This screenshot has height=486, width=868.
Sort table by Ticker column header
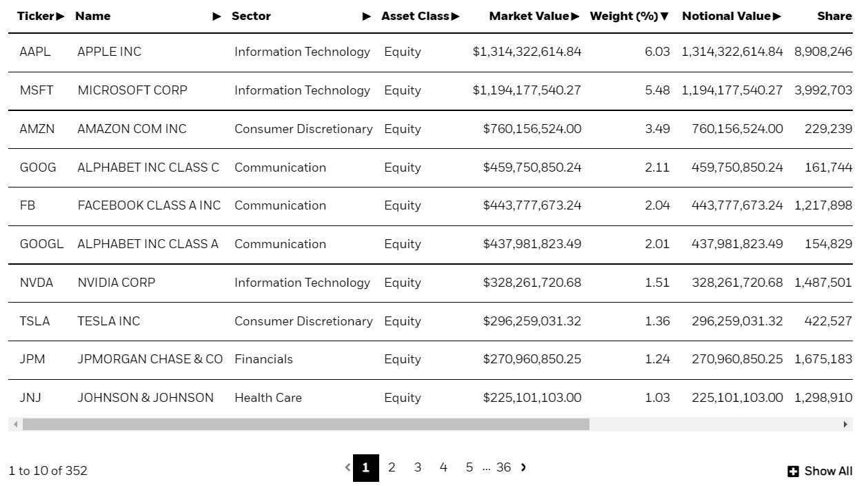click(41, 17)
